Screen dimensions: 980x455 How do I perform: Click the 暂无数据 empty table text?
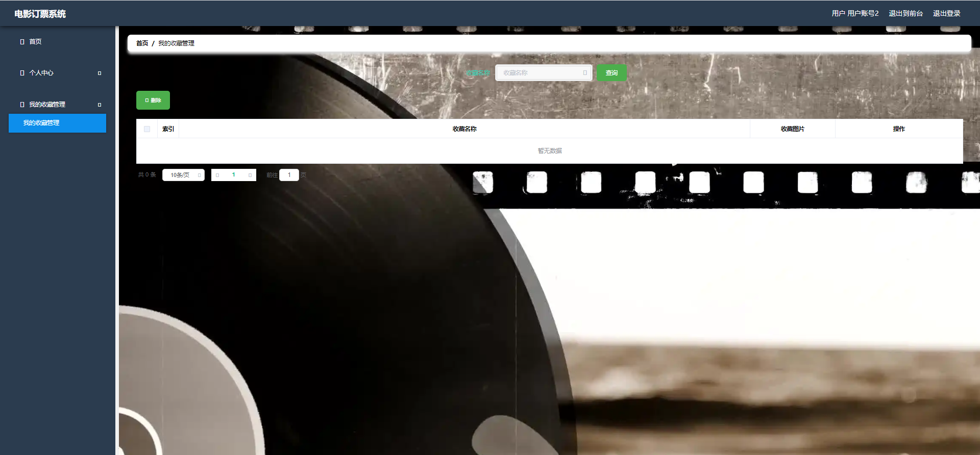(x=550, y=151)
